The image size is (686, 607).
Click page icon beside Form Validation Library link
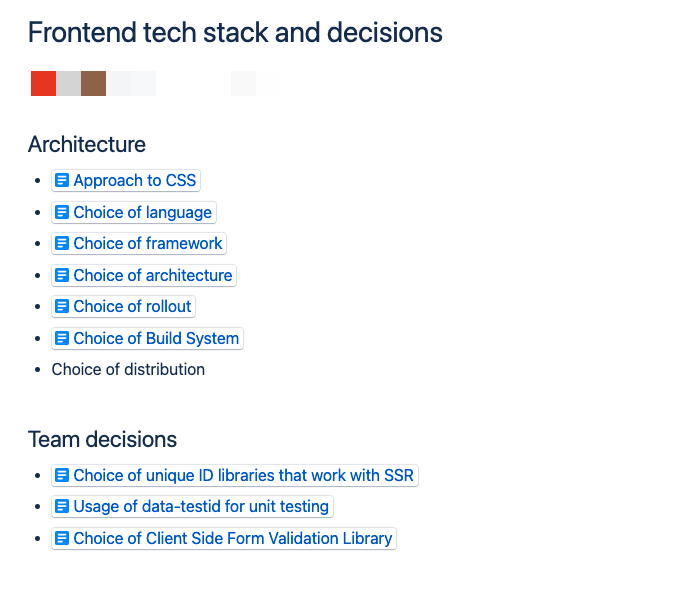[x=62, y=538]
